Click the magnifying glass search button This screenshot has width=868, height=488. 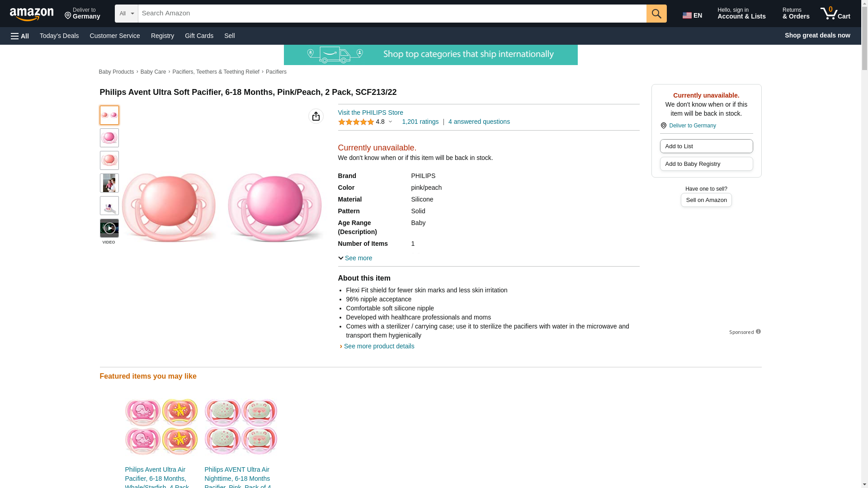tap(656, 14)
